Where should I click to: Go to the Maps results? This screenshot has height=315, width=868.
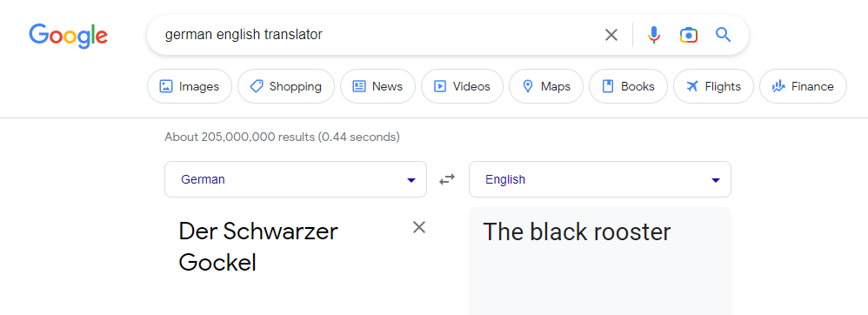pyautogui.click(x=546, y=86)
